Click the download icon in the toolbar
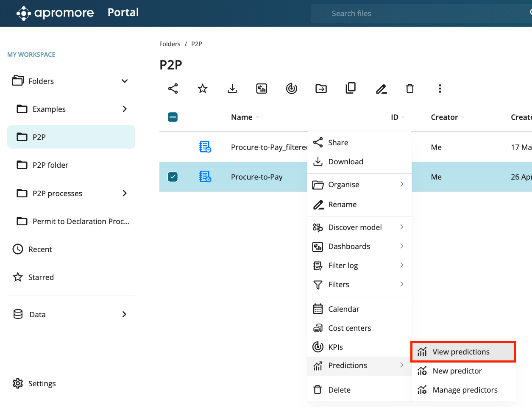 pyautogui.click(x=232, y=89)
